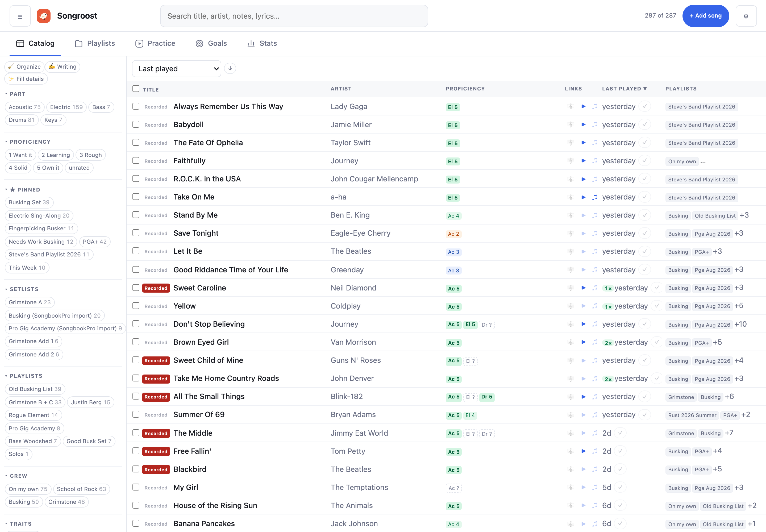The height and width of the screenshot is (532, 766).
Task: Mark Stand By Me as played today
Action: [645, 215]
